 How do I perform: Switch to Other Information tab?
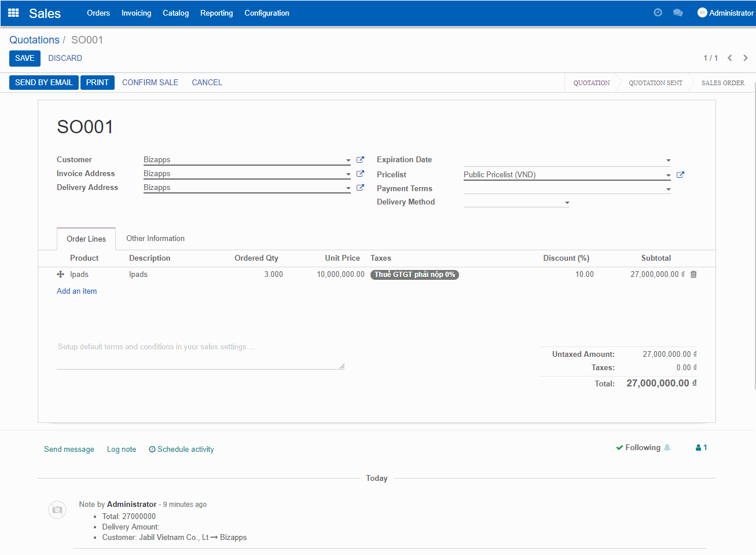click(x=155, y=239)
